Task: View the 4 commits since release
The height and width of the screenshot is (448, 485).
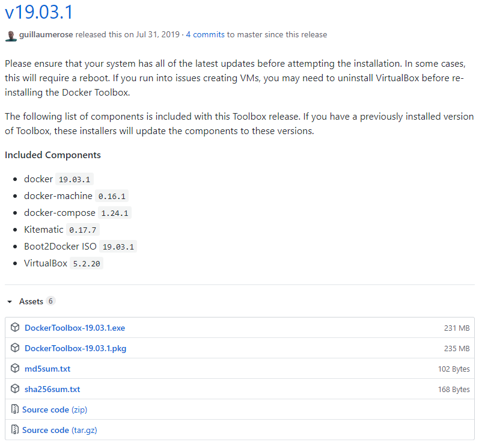Action: [207, 35]
